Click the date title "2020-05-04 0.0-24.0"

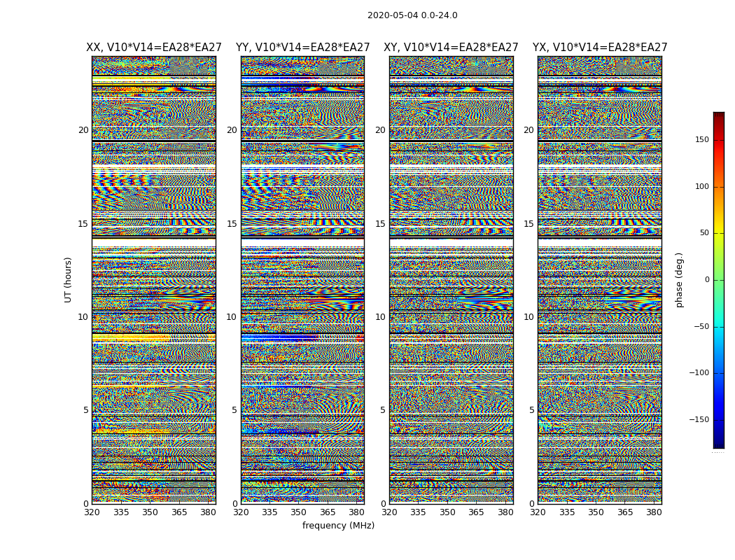coord(412,15)
